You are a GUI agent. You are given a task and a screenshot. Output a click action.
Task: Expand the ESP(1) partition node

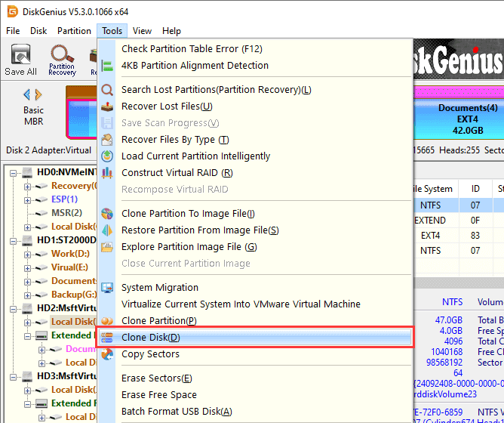tap(28, 200)
